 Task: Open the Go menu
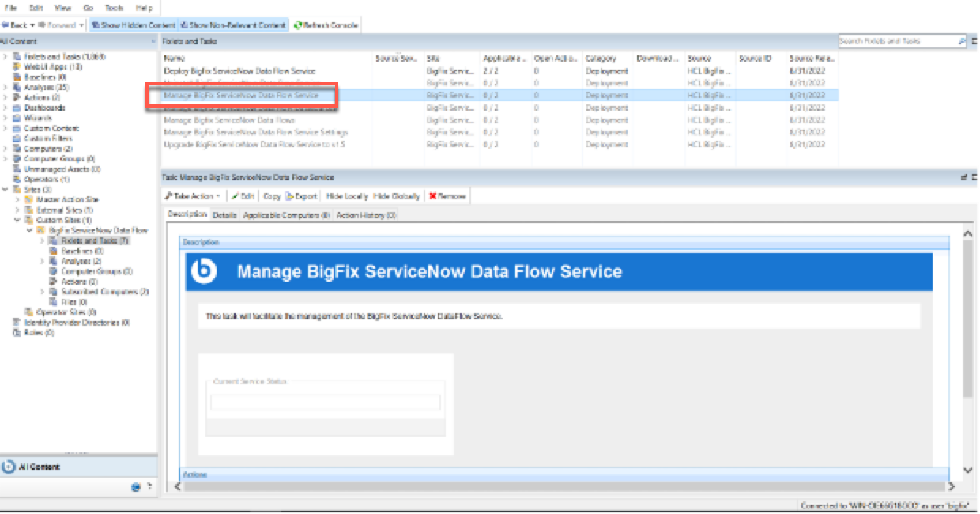(x=88, y=8)
